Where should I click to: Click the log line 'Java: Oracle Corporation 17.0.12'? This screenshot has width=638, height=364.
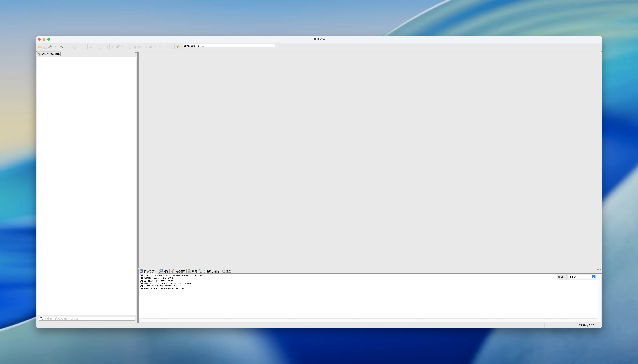tap(160, 286)
